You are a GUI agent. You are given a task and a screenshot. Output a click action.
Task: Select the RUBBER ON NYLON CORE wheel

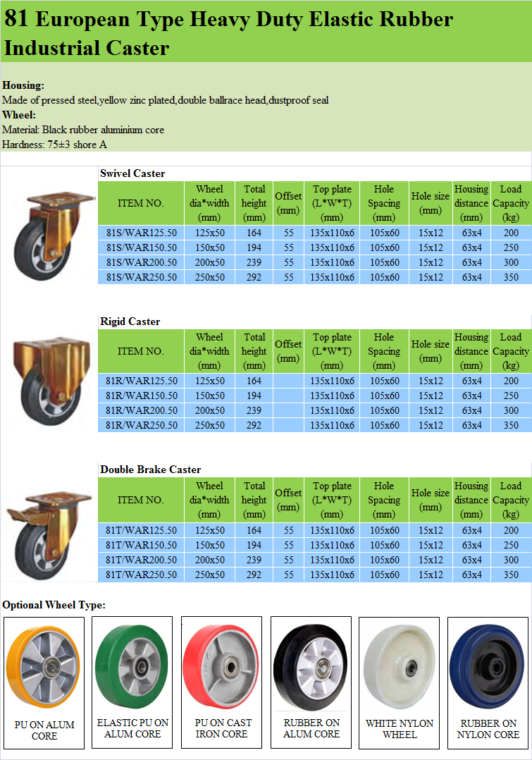pos(488,666)
